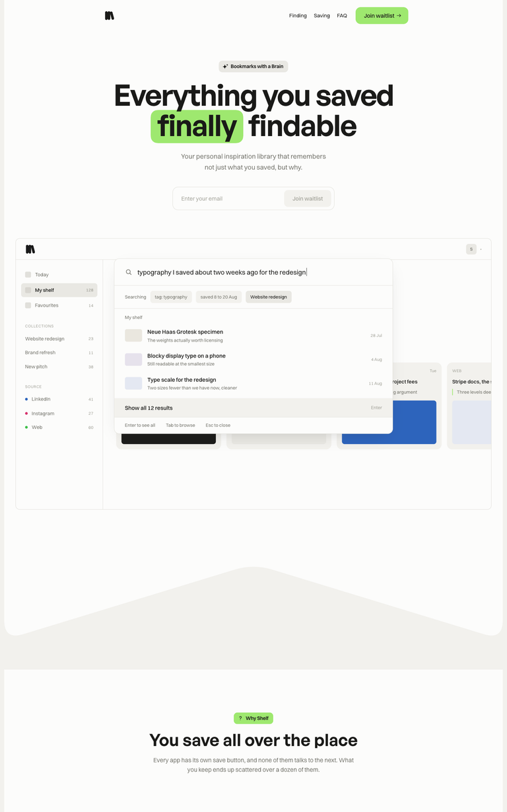Open the Finding nav link
This screenshot has width=507, height=812.
(x=298, y=15)
